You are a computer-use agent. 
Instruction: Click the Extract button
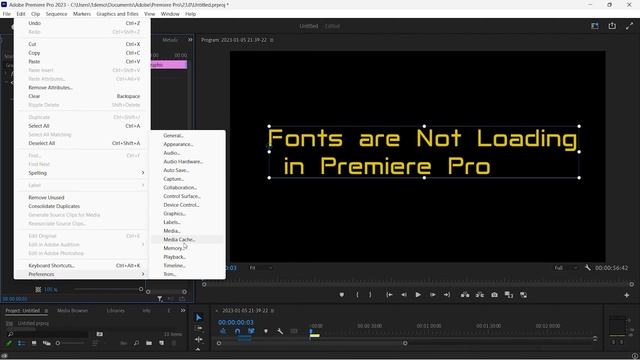point(480,295)
